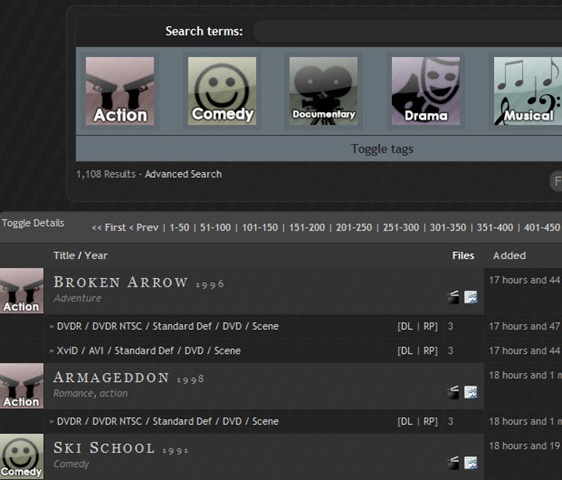This screenshot has width=562, height=480.
Task: Sort by the Title / Year column header
Action: (x=80, y=256)
